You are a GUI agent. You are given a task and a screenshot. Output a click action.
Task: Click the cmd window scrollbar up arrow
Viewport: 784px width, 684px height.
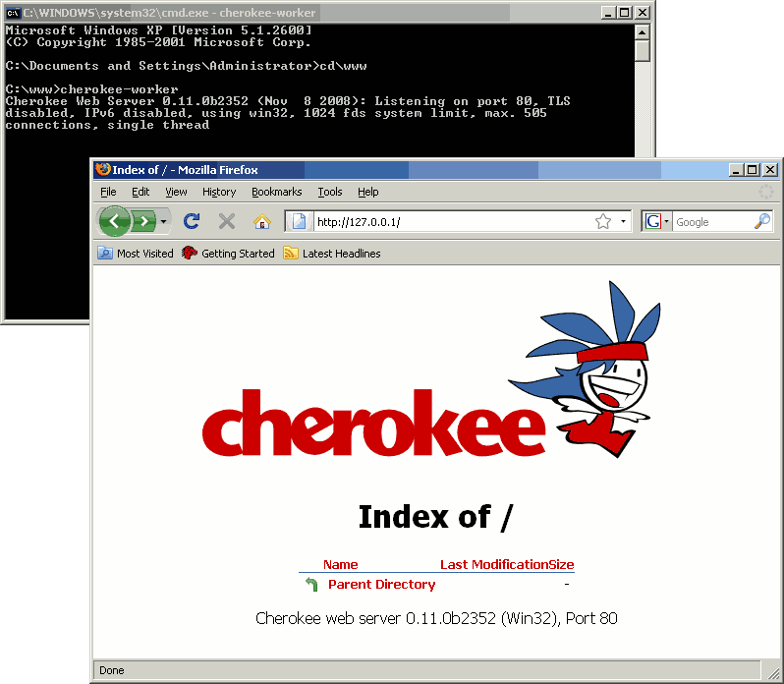[x=643, y=31]
